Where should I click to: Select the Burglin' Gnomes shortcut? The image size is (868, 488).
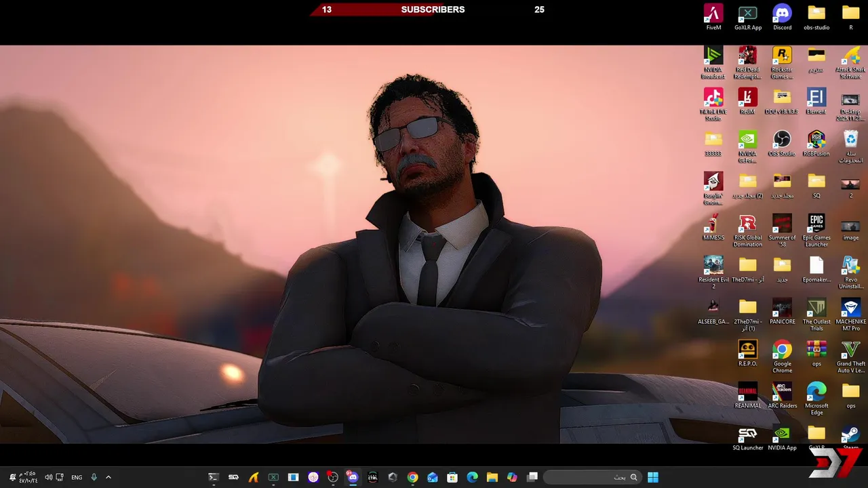point(713,188)
